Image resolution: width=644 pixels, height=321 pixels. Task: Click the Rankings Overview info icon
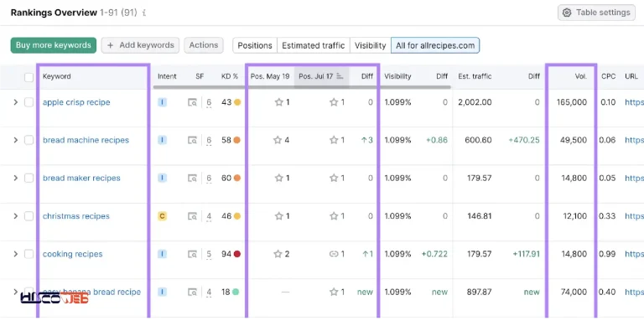point(144,13)
